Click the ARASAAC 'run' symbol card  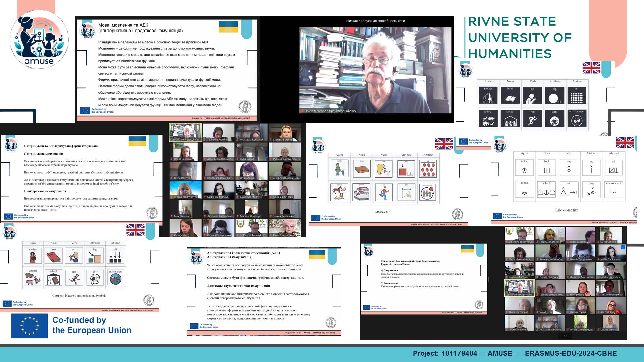(x=384, y=192)
